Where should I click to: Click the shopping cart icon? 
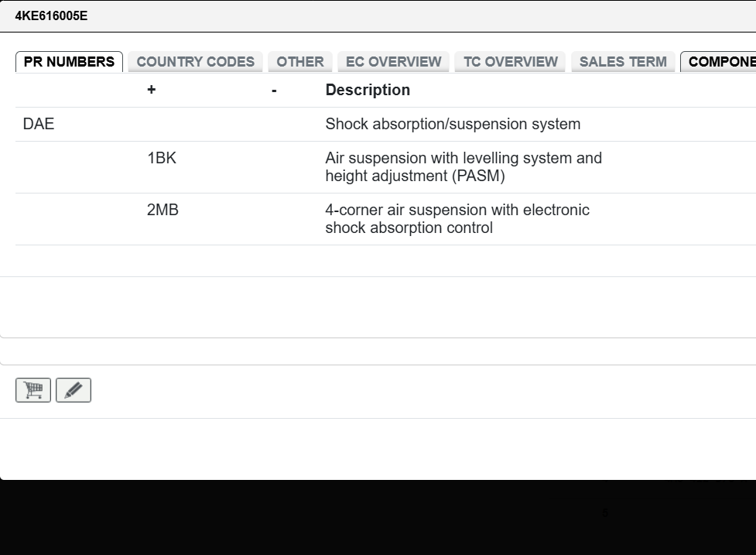(33, 390)
